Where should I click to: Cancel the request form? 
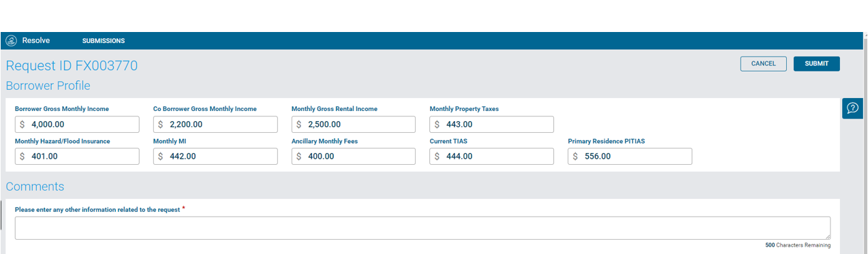[763, 64]
